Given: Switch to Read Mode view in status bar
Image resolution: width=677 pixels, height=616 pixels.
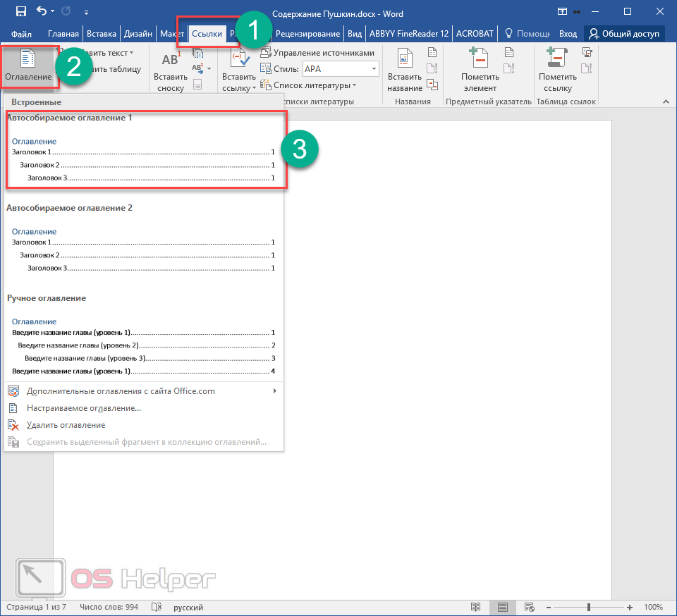Looking at the screenshot, I should pos(476,607).
